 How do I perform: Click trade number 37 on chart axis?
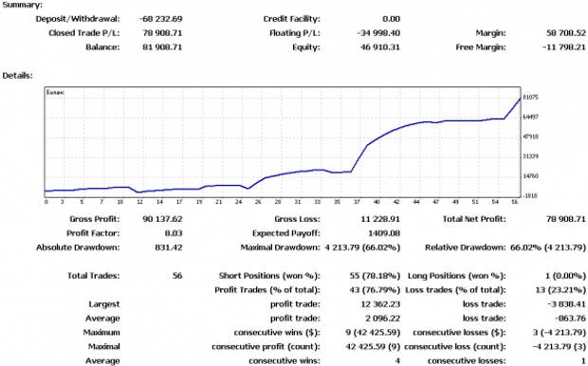(357, 202)
